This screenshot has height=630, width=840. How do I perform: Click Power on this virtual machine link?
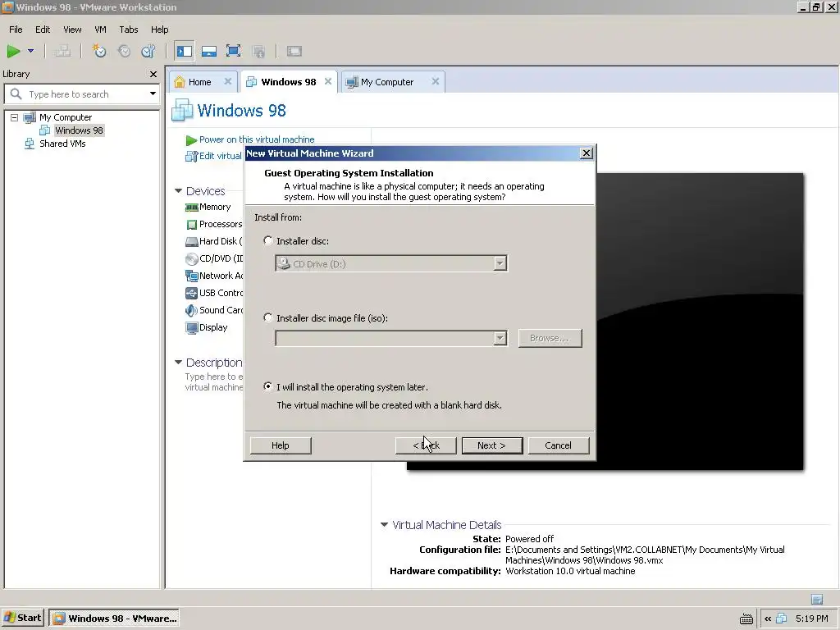pyautogui.click(x=257, y=139)
